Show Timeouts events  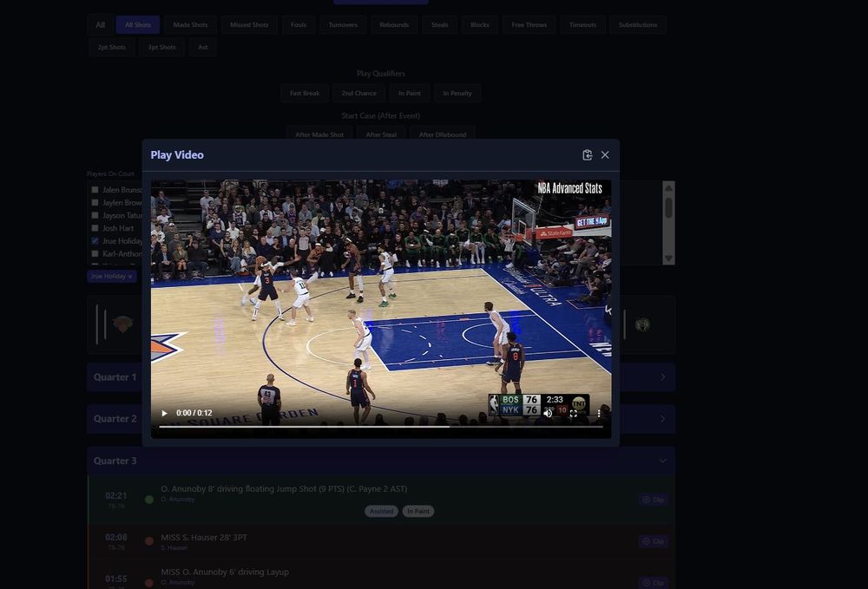click(583, 25)
